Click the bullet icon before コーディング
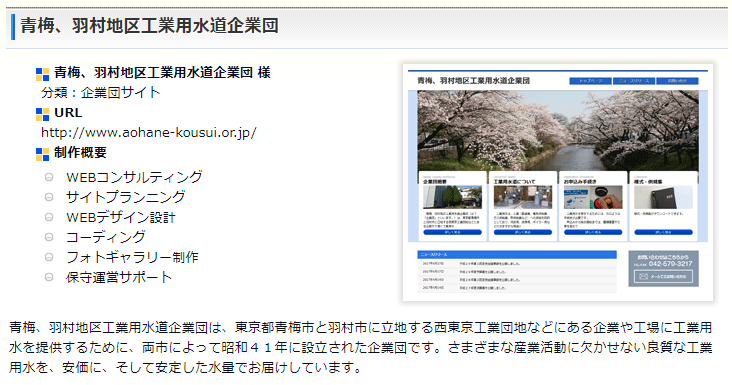 point(49,237)
